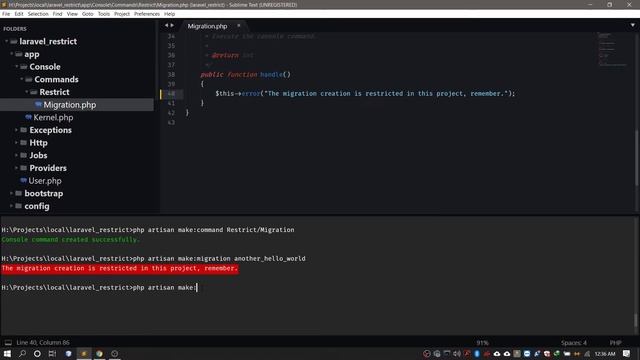
Task: Click Line 40, Column 86 status text
Action: 43,343
